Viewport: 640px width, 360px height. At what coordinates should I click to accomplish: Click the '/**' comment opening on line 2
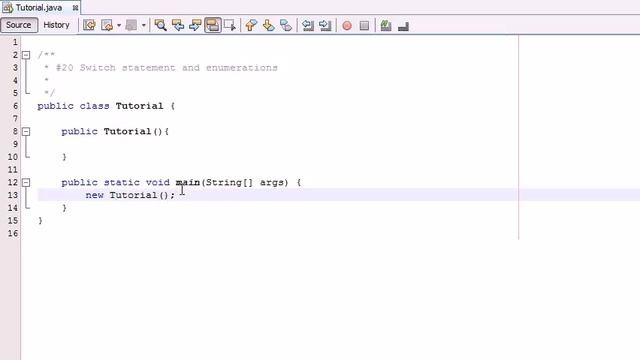(x=46, y=55)
